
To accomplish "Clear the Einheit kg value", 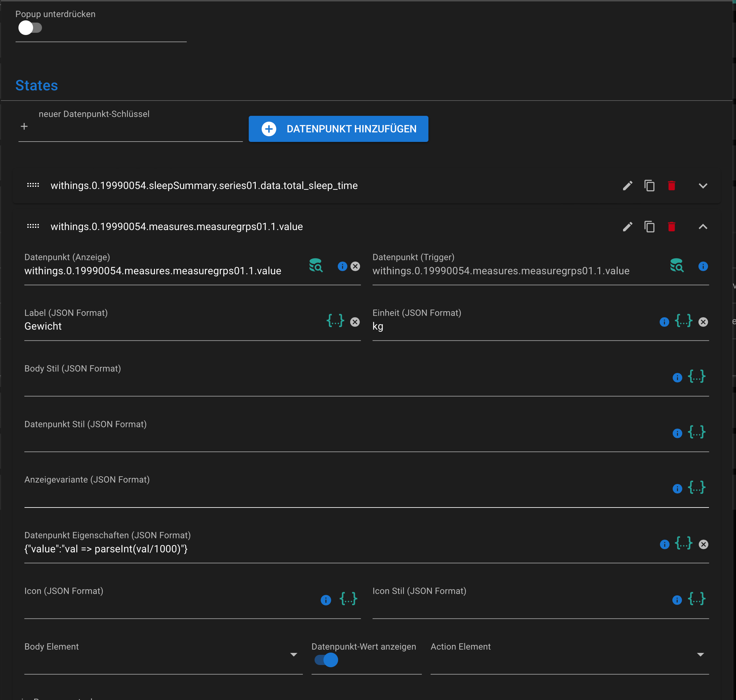I will coord(703,322).
